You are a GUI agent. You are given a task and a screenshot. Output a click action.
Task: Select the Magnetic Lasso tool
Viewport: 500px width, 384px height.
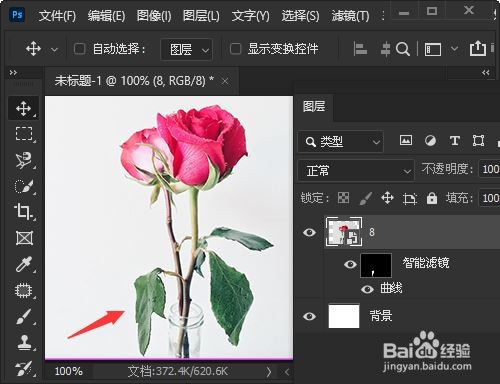click(x=24, y=160)
